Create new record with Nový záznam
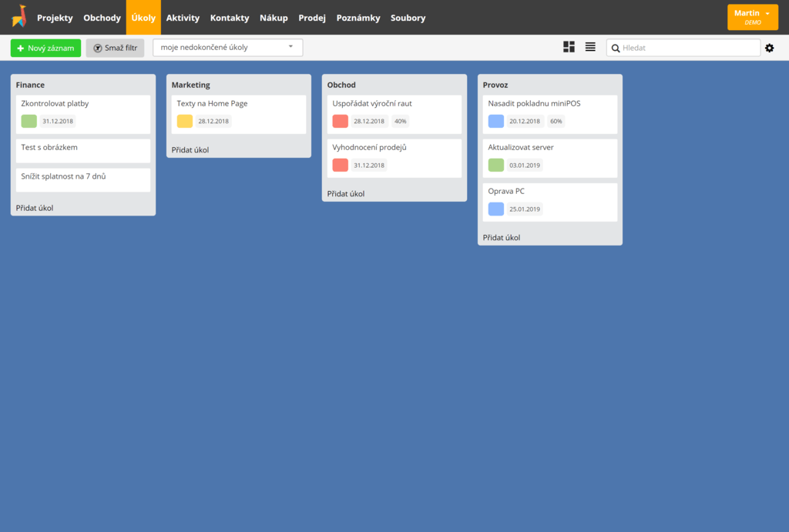Screen dimensions: 789x532 (x=45, y=48)
